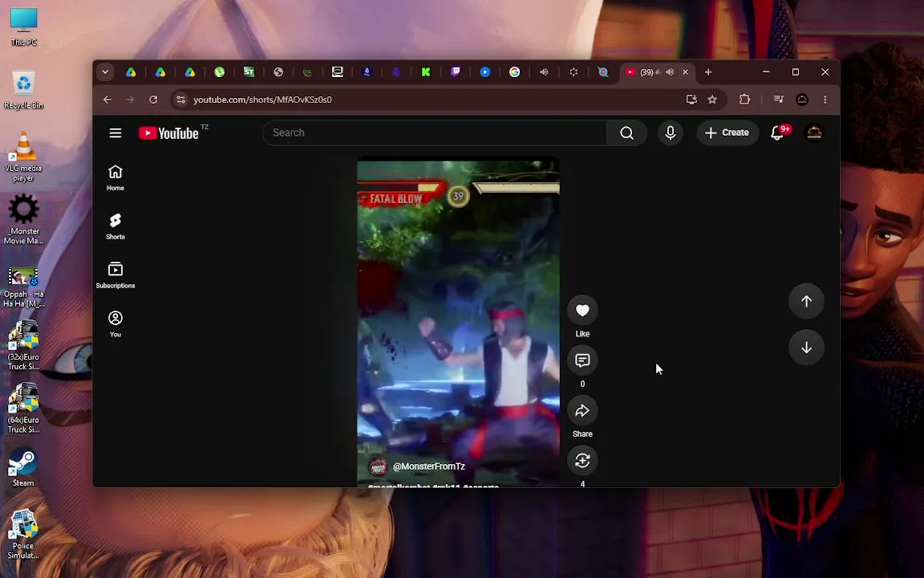The width and height of the screenshot is (924, 578).
Task: Select the Recycle Bin desktop icon
Action: pos(23,90)
